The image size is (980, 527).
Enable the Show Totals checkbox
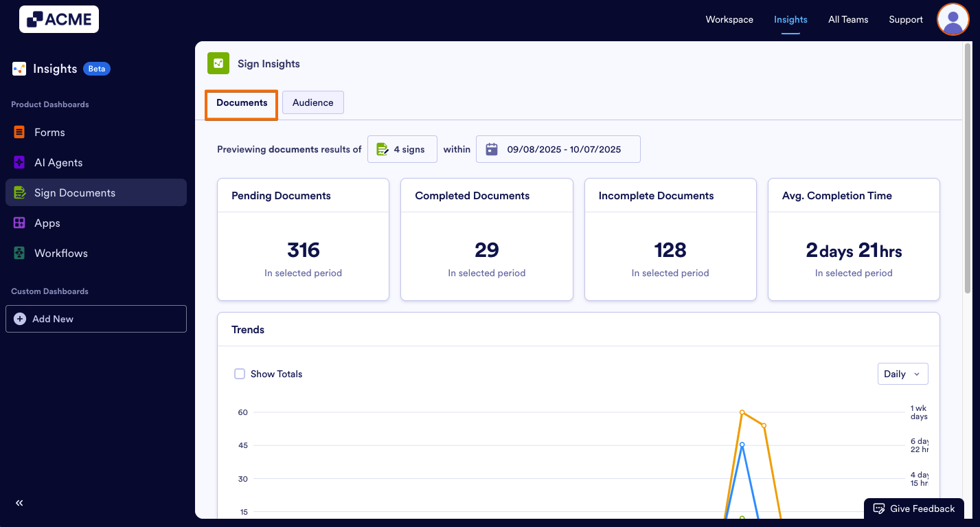click(240, 373)
